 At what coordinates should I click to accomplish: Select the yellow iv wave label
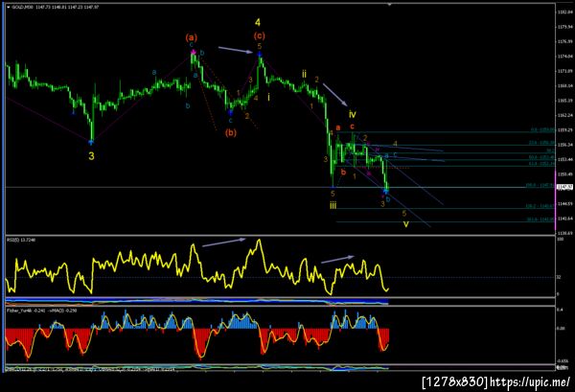click(353, 114)
